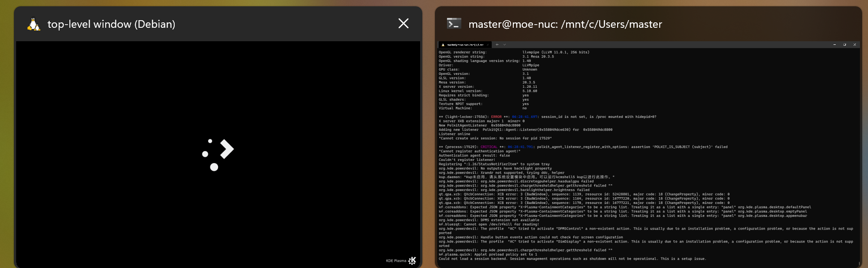The image size is (868, 268).
Task: Open a new tab with the plus button
Action: coord(497,45)
